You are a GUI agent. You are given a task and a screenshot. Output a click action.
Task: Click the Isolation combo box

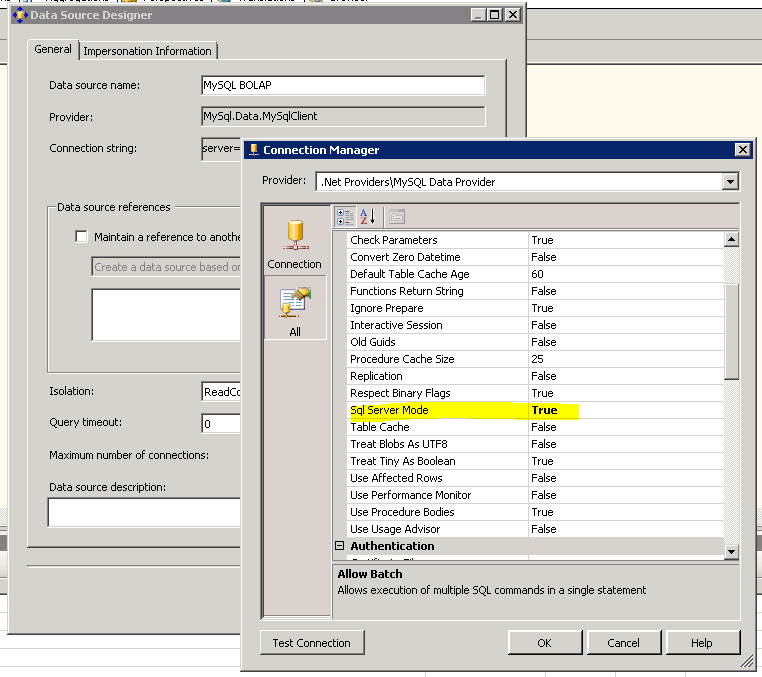point(222,392)
